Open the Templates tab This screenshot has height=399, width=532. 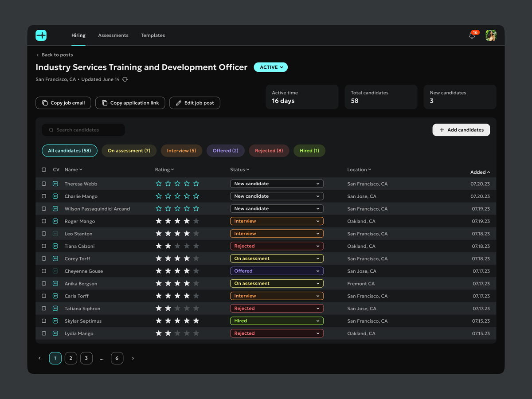point(153,35)
